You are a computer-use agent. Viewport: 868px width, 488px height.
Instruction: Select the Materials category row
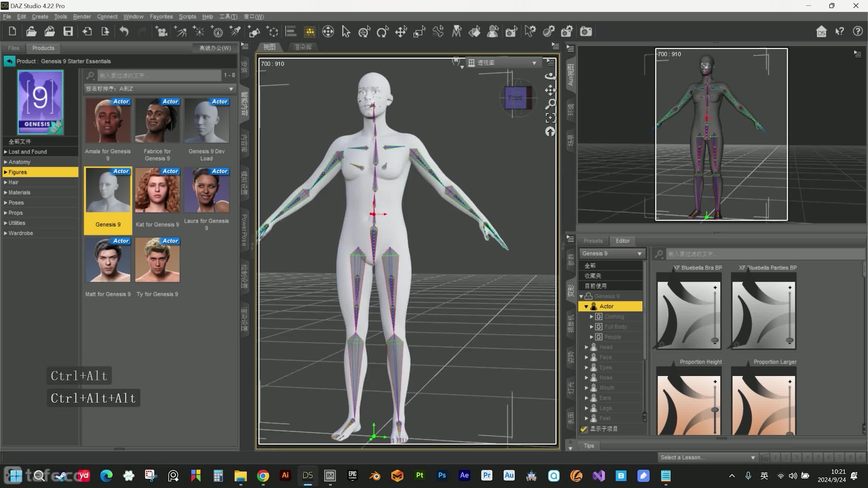tap(40, 192)
